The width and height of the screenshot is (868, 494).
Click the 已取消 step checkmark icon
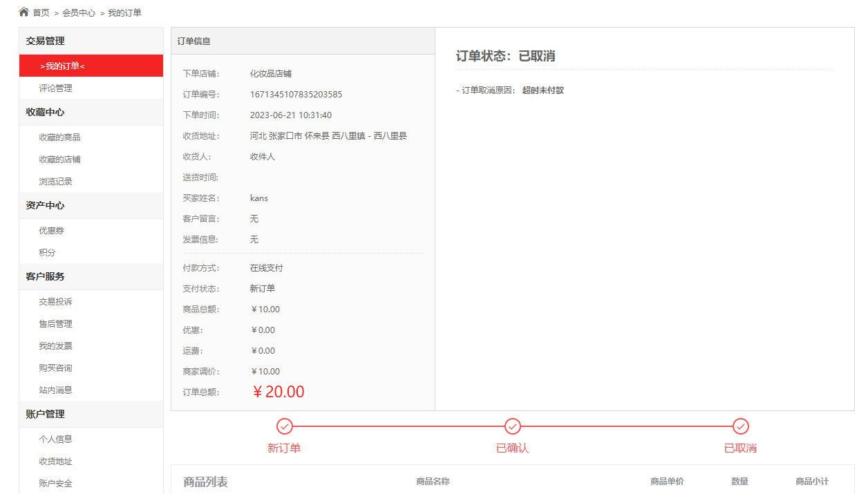(x=741, y=426)
